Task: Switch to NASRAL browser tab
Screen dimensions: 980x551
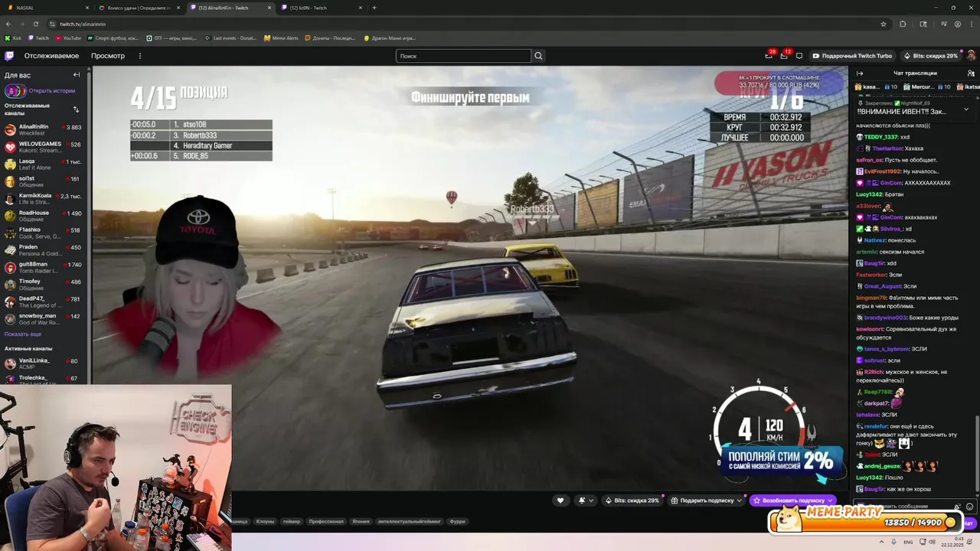Action: tap(46, 8)
